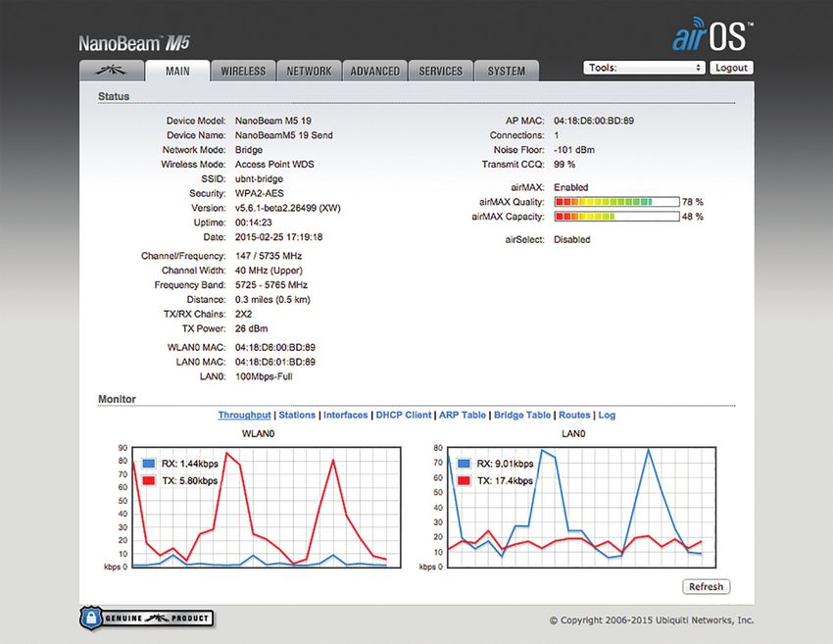The image size is (833, 644).
Task: Show the Stations monitor
Action: (x=297, y=415)
